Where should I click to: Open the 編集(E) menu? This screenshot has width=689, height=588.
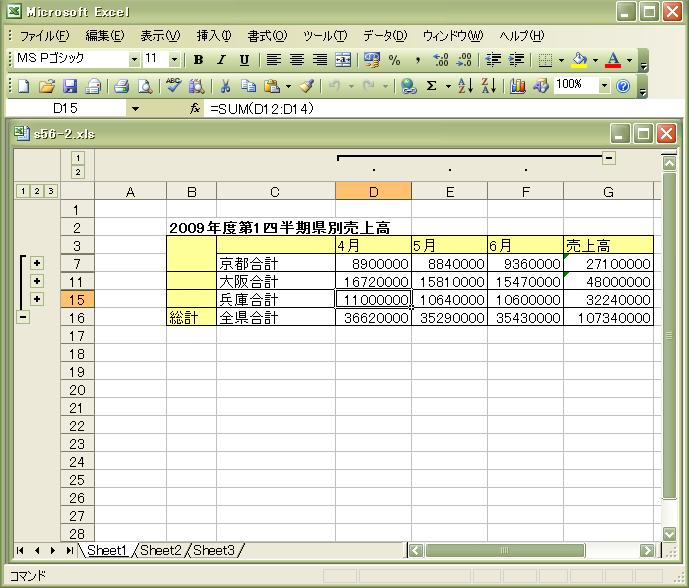tap(105, 36)
